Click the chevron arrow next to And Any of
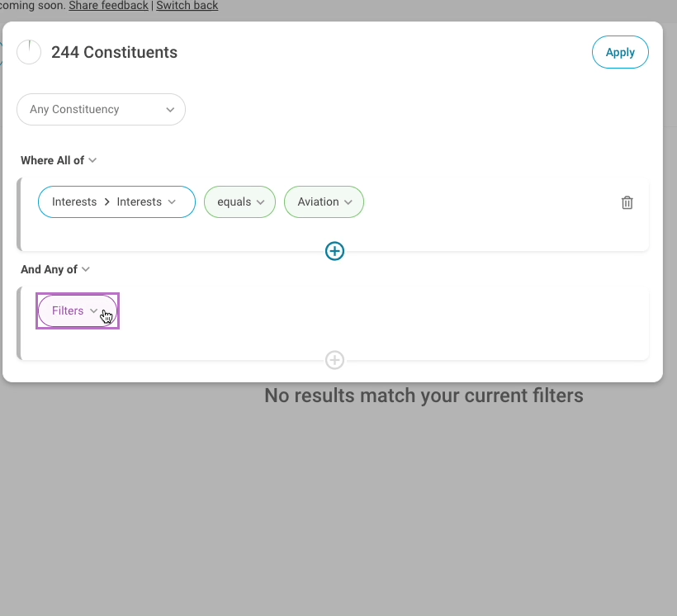Image resolution: width=677 pixels, height=616 pixels. [x=86, y=269]
